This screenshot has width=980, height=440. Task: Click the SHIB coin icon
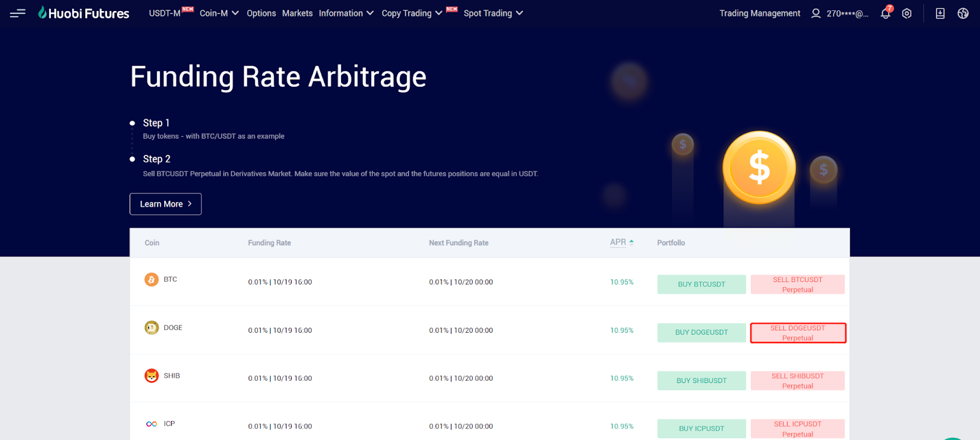point(151,376)
